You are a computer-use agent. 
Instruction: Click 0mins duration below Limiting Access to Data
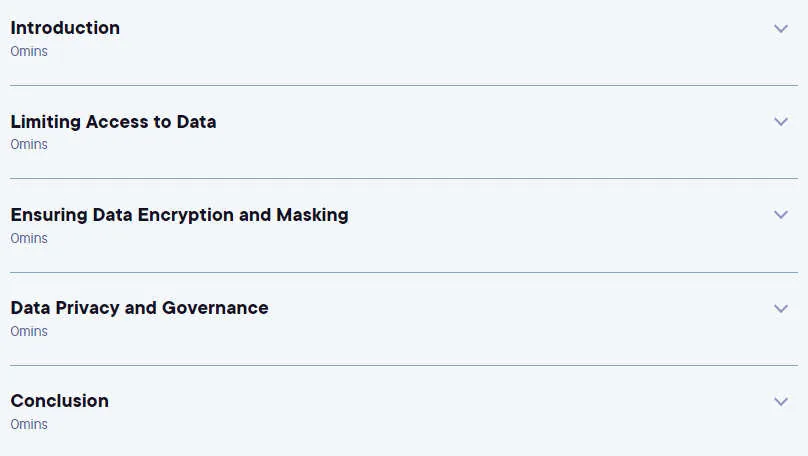tap(29, 144)
